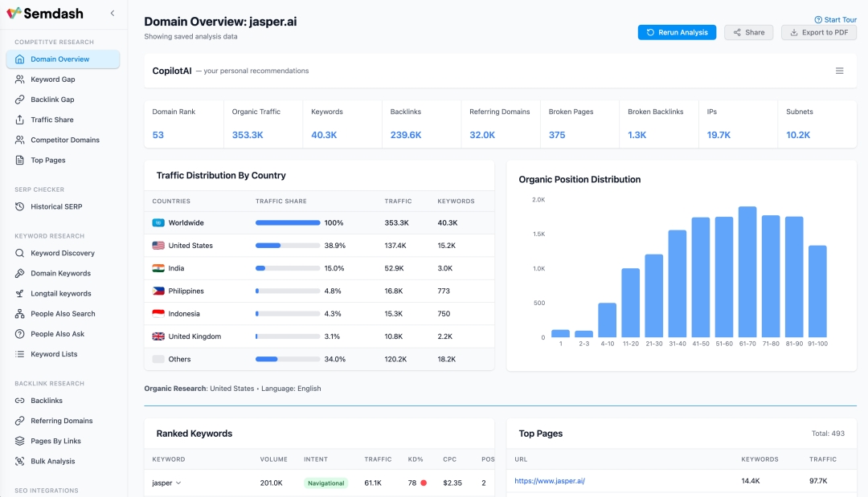The height and width of the screenshot is (497, 868).
Task: Click the Backlinks chain icon
Action: [20, 401]
